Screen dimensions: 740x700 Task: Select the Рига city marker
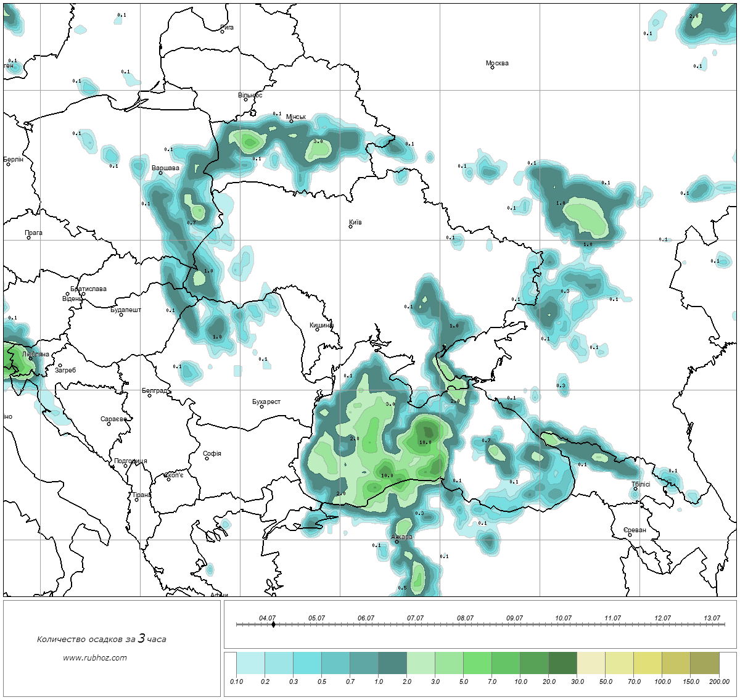point(223,31)
